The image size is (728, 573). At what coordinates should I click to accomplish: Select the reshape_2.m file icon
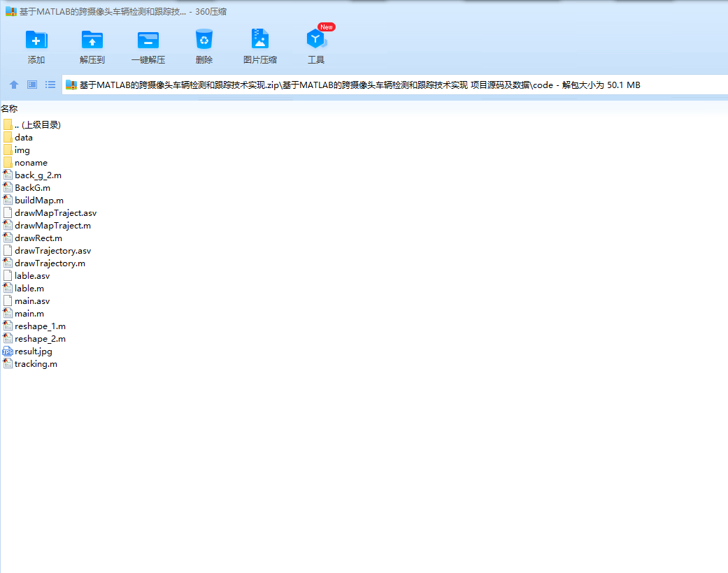tap(8, 339)
